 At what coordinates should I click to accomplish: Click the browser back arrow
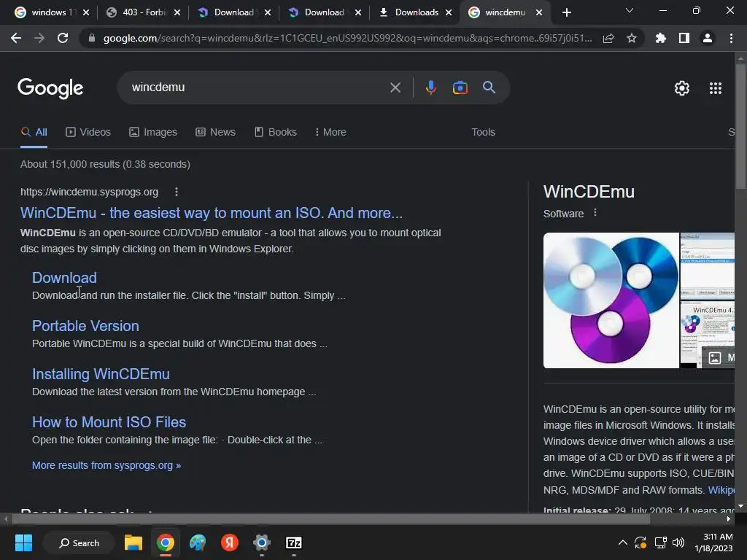[16, 38]
